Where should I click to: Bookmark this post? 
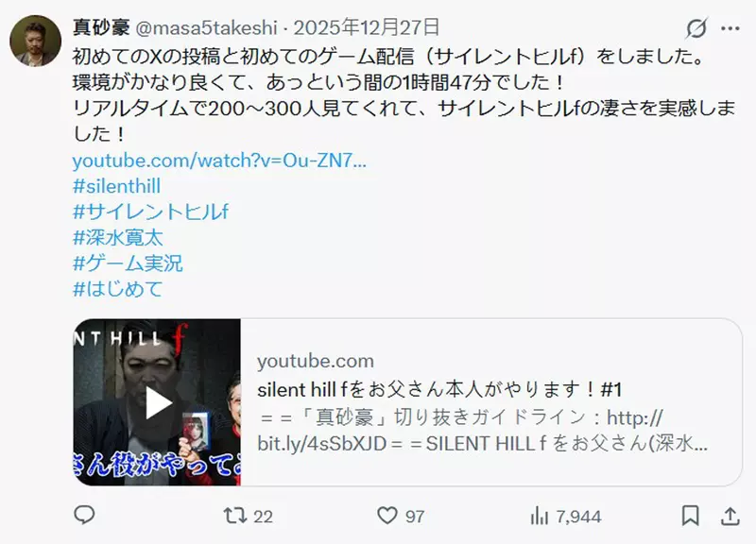pyautogui.click(x=691, y=516)
